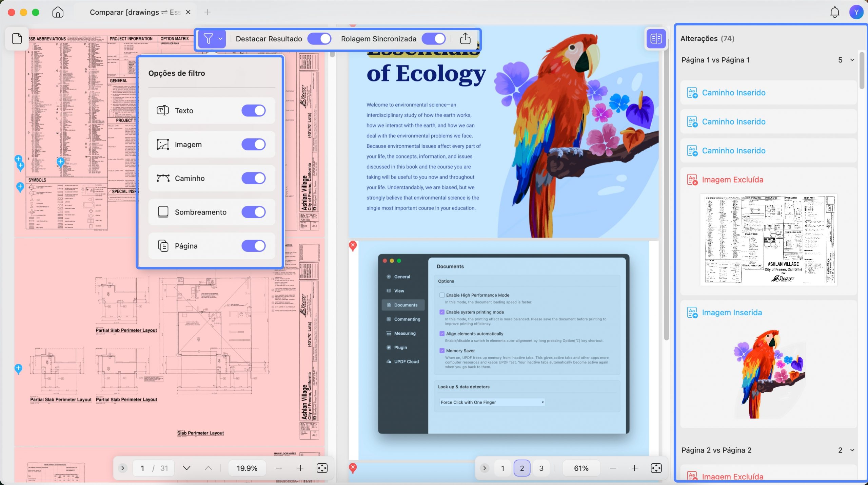
Task: Click the Caminho filter icon
Action: tap(163, 178)
